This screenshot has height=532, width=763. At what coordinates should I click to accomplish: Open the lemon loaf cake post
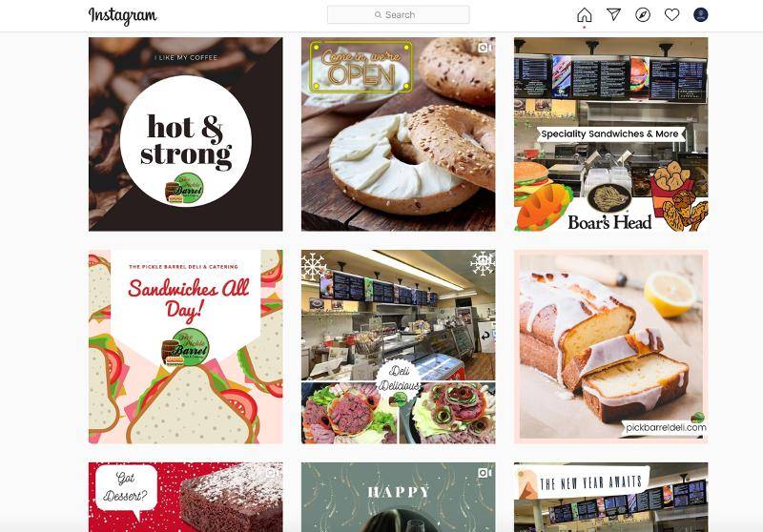pos(610,347)
